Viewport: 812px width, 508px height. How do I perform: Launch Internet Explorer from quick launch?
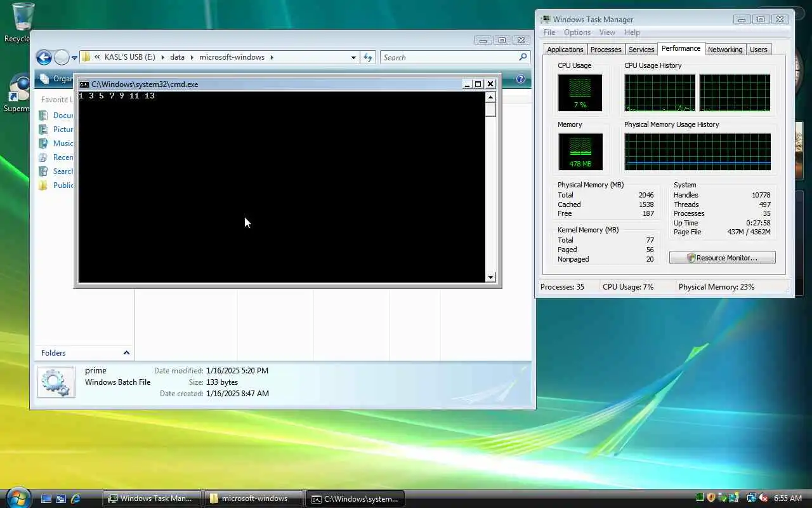click(x=75, y=499)
